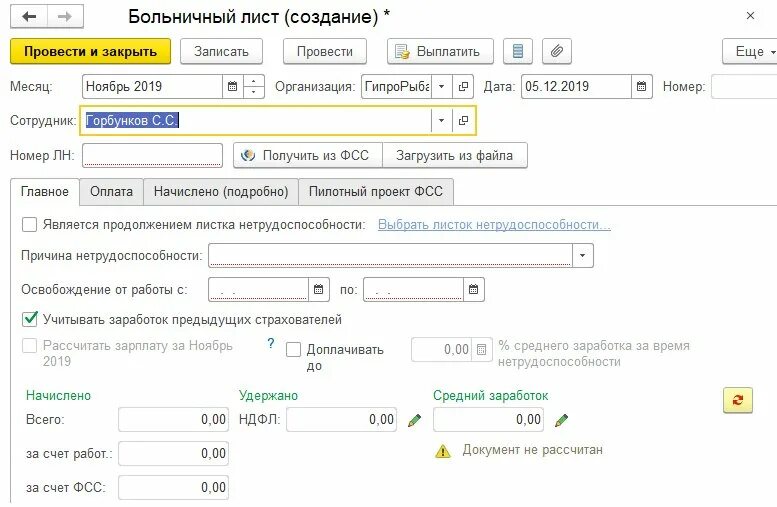Switch to the Оплата tab

(x=111, y=192)
